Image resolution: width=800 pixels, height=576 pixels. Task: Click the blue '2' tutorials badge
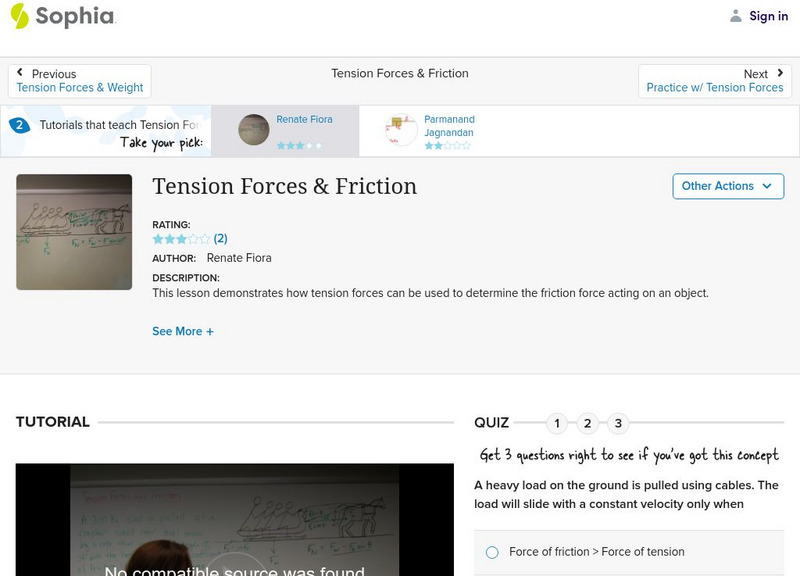coord(19,124)
